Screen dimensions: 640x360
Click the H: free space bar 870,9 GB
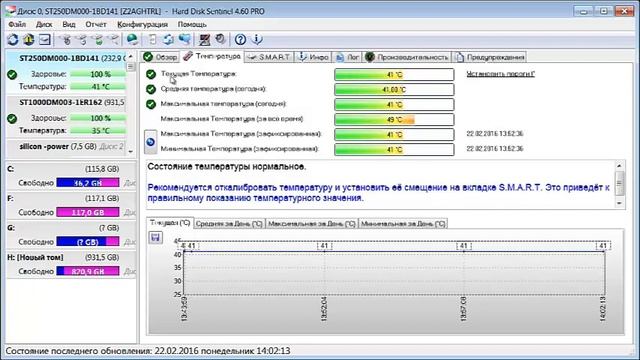[x=88, y=271]
